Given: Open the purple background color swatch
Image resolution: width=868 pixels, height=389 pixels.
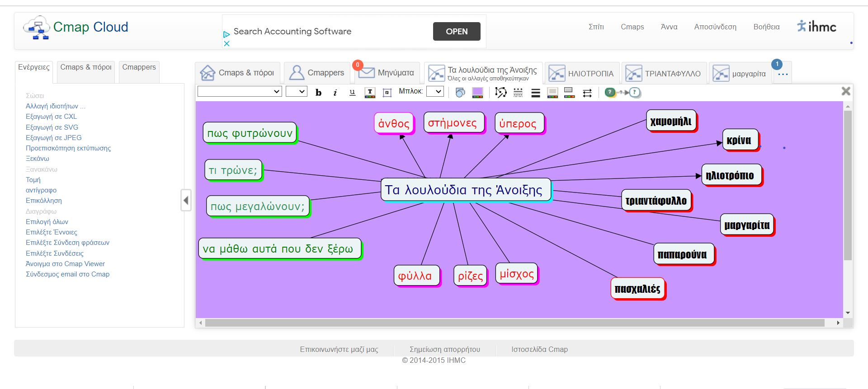Looking at the screenshot, I should coord(477,93).
